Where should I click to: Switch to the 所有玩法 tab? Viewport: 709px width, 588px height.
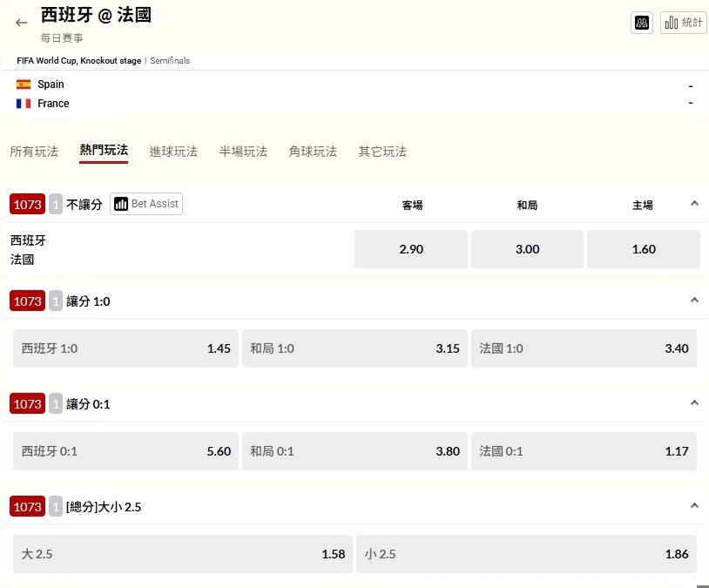pyautogui.click(x=34, y=151)
